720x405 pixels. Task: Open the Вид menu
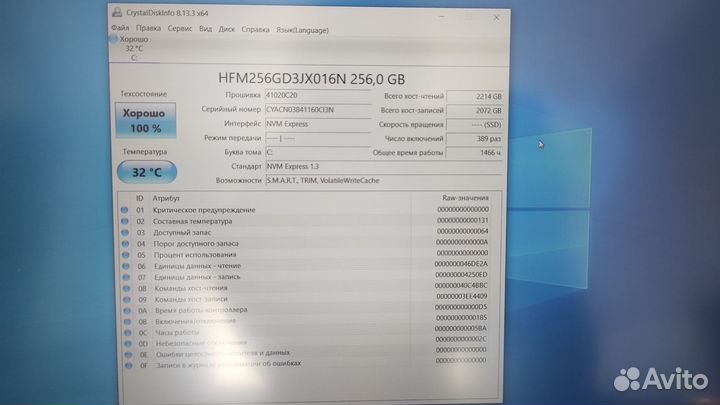coord(205,29)
